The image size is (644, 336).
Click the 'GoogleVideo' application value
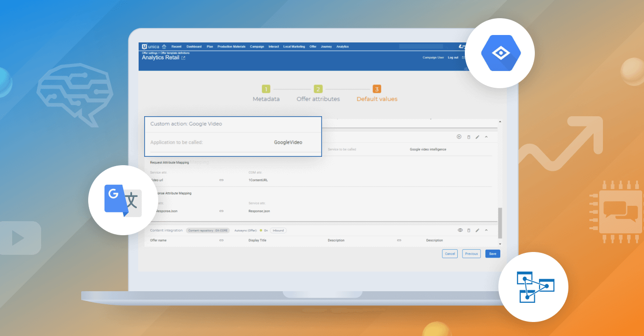pyautogui.click(x=288, y=142)
